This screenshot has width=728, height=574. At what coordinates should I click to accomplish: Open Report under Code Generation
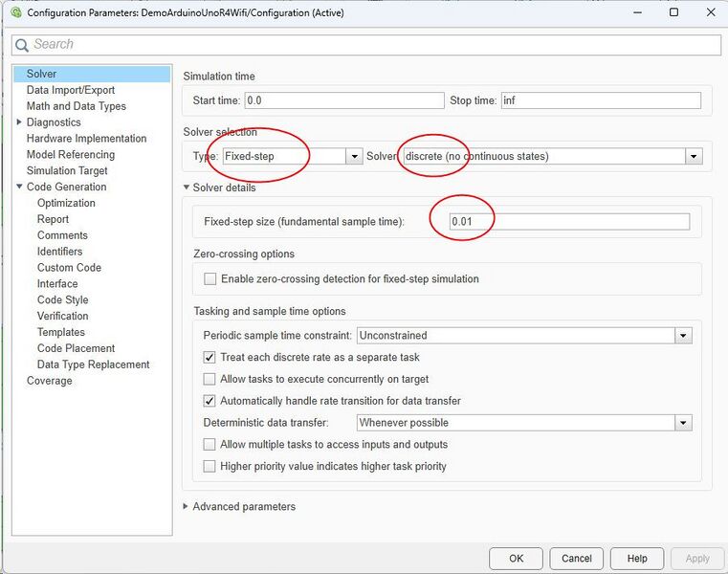coord(53,219)
